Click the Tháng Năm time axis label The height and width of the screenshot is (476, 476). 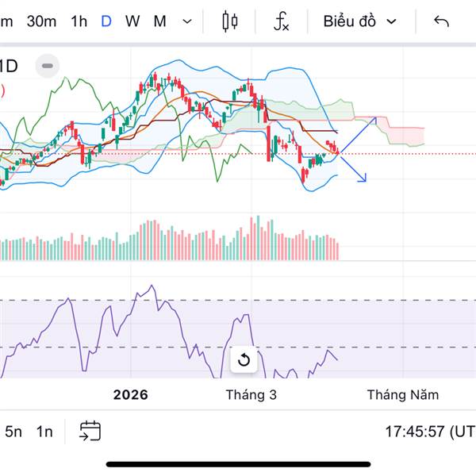tap(403, 395)
